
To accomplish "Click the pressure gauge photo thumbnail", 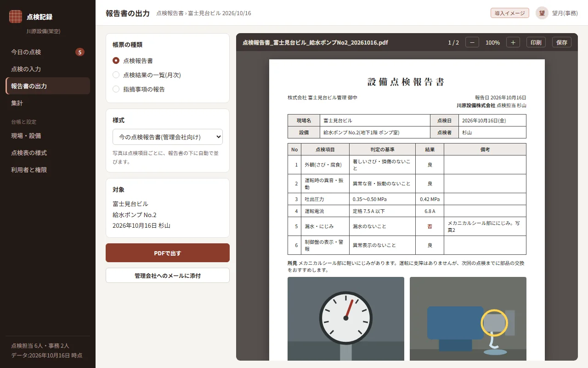I will click(x=346, y=319).
